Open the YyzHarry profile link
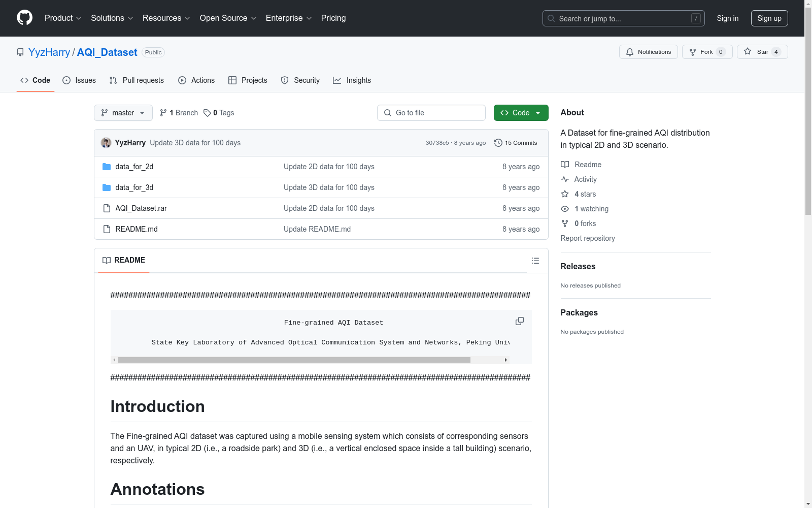Image resolution: width=812 pixels, height=508 pixels. click(x=49, y=52)
